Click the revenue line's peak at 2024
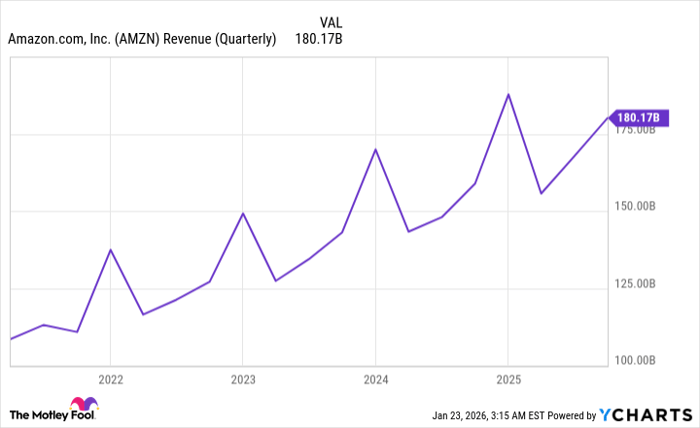Screen dimensions: 700x428 tap(375, 149)
